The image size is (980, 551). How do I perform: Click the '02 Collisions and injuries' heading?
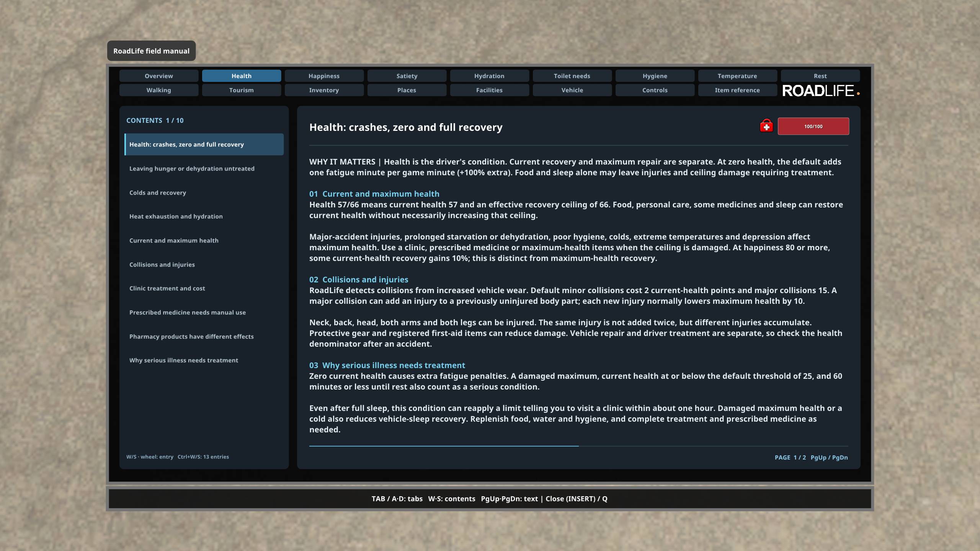click(x=359, y=279)
